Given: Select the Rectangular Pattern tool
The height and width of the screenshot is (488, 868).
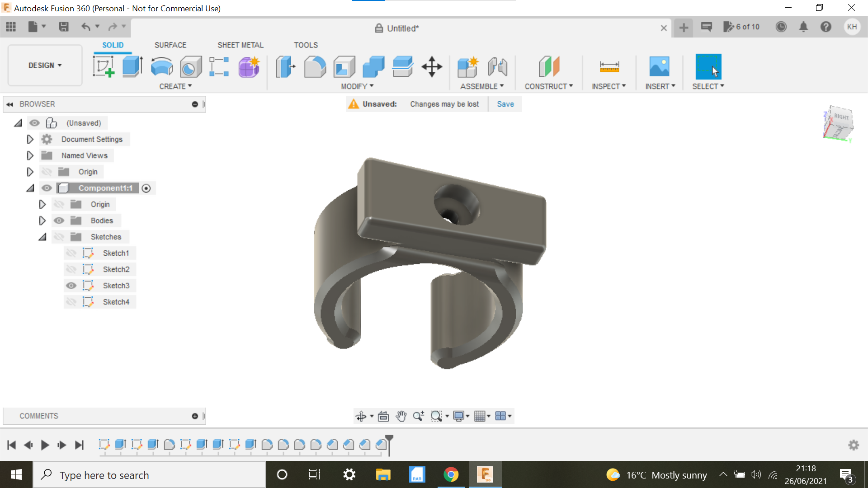Looking at the screenshot, I should tap(219, 66).
